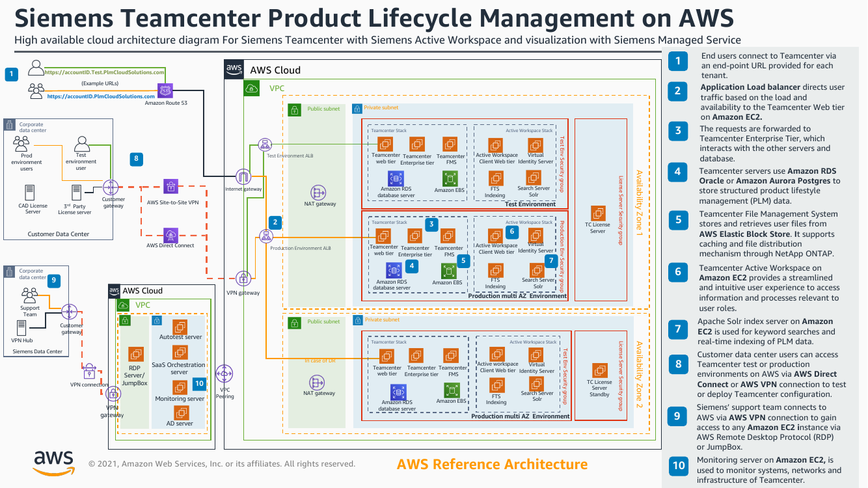
Task: Select Virtual Identity Server in Availability Zone 2
Action: [536, 355]
